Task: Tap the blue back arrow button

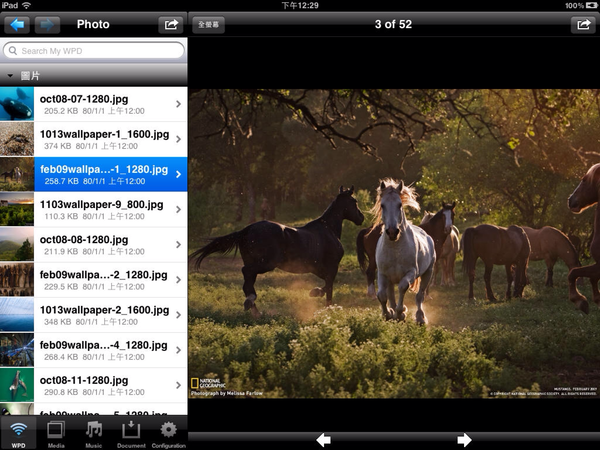Action: click(17, 24)
